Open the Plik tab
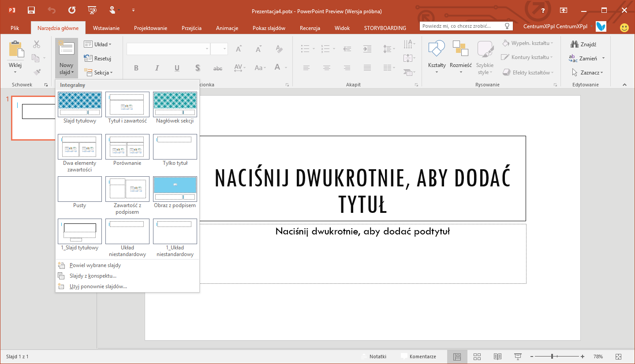The image size is (635, 364). [15, 28]
